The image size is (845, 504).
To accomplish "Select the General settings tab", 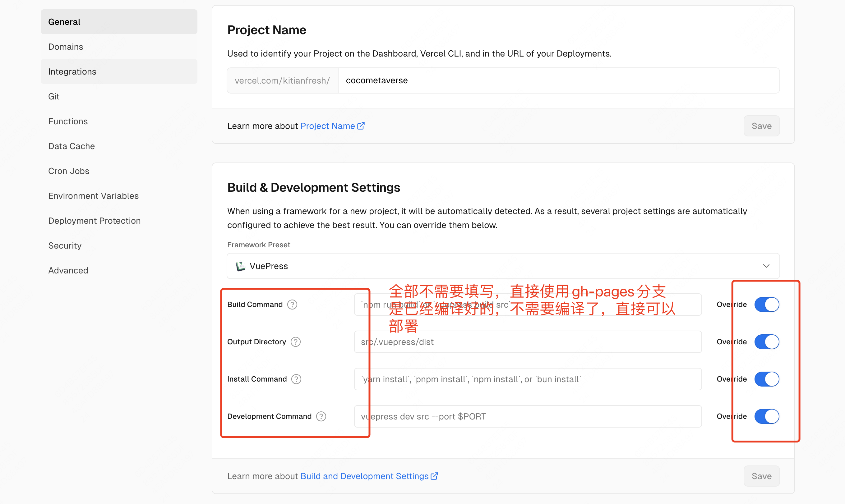I will pyautogui.click(x=119, y=22).
